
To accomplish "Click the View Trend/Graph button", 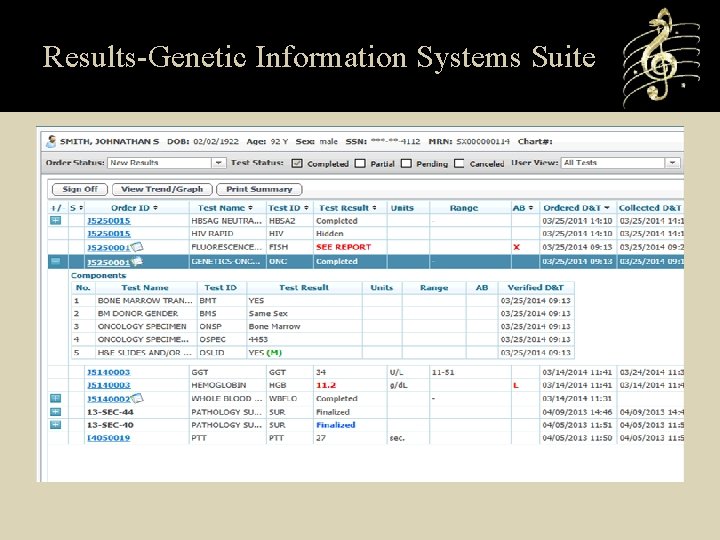I will pyautogui.click(x=162, y=189).
